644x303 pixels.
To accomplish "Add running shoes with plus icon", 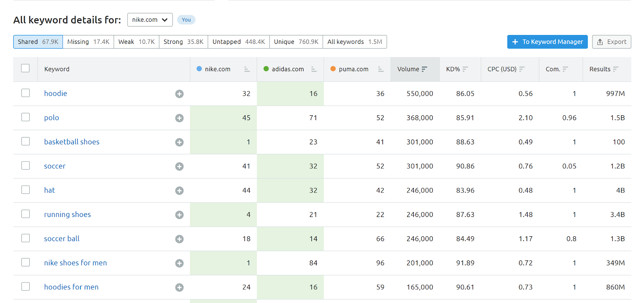I will point(180,215).
